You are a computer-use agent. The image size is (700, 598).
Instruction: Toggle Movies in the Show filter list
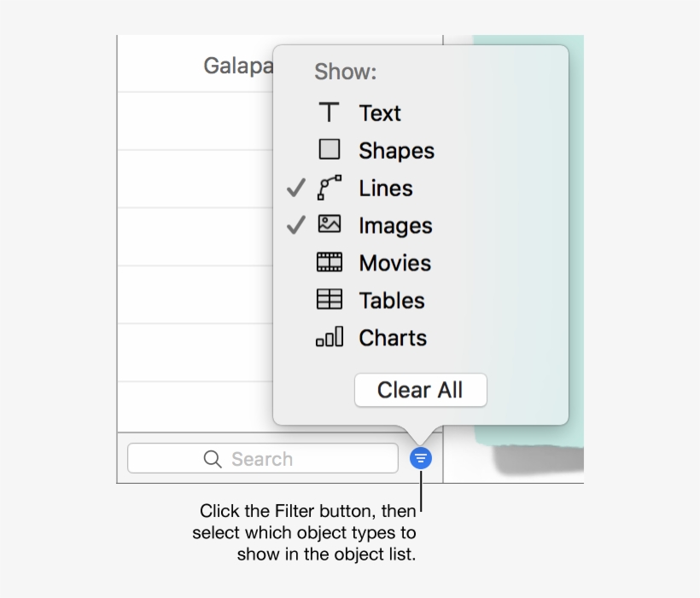tap(395, 262)
